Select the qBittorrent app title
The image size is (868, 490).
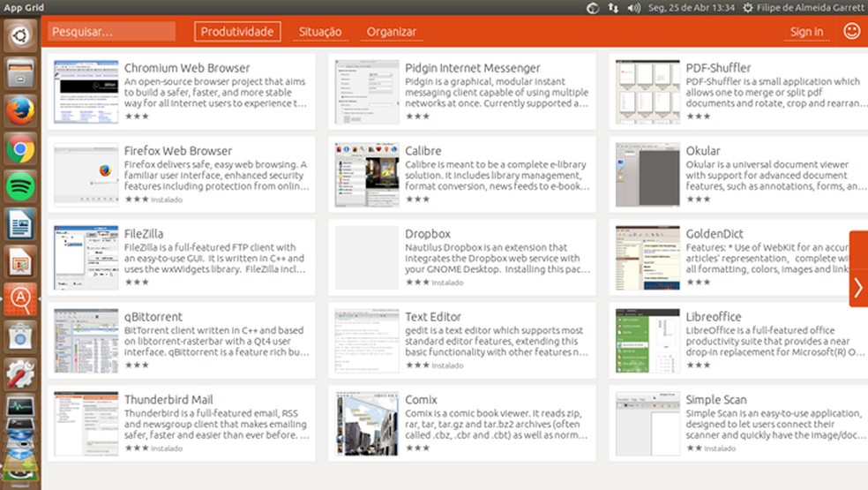153,316
